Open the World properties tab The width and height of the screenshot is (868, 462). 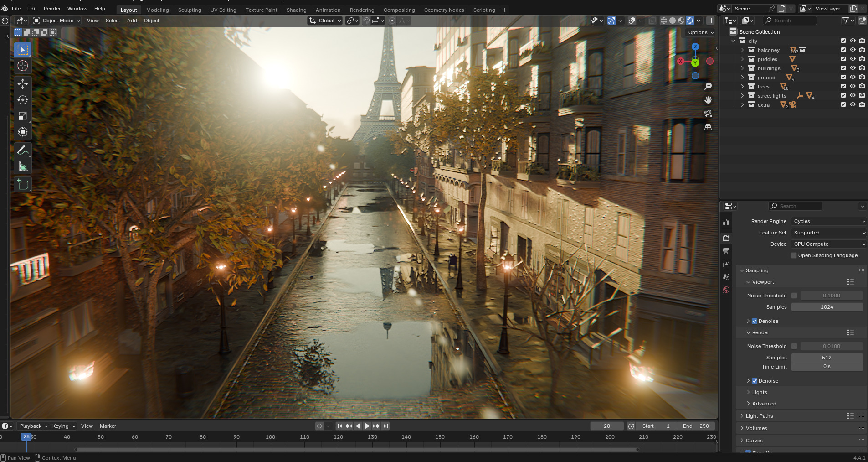click(726, 289)
